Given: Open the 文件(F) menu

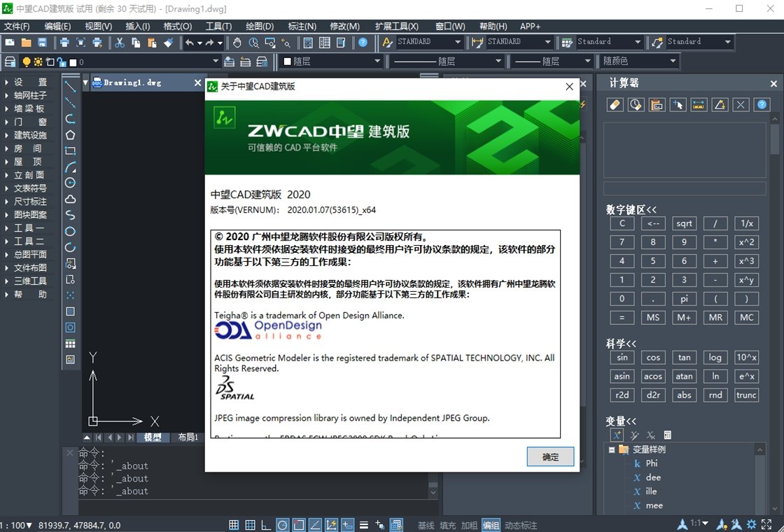Looking at the screenshot, I should coord(17,26).
